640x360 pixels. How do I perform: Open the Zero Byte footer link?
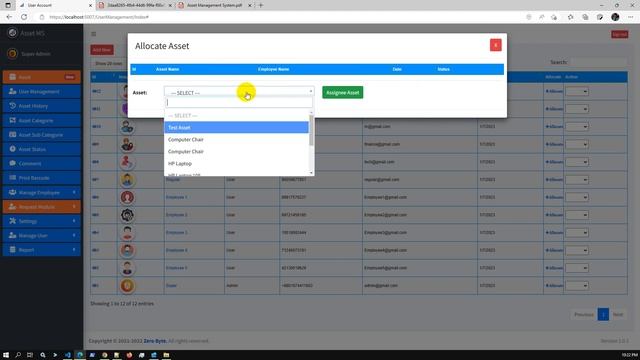[155, 341]
